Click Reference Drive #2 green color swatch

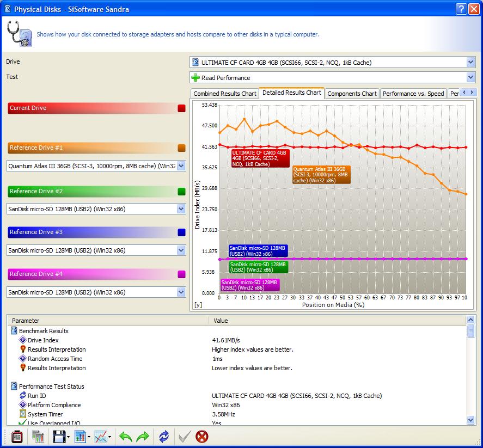pyautogui.click(x=181, y=192)
